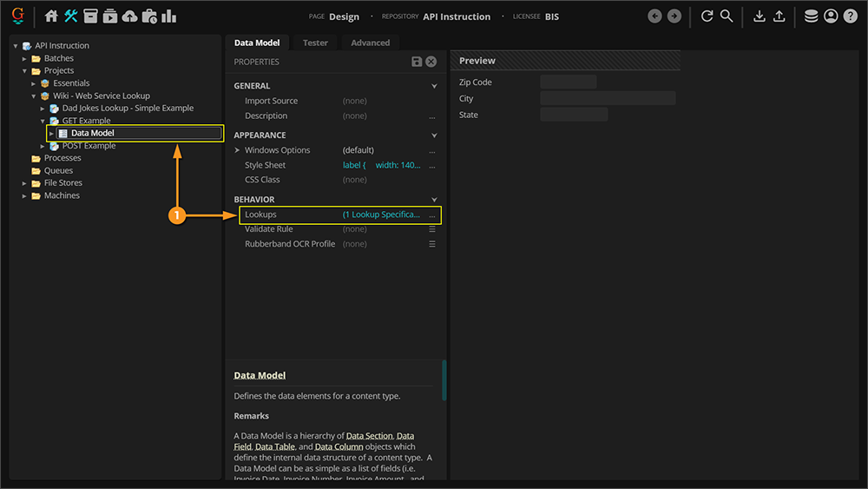Collapse the GENERAL properties section
Image resolution: width=868 pixels, height=489 pixels.
tap(434, 86)
